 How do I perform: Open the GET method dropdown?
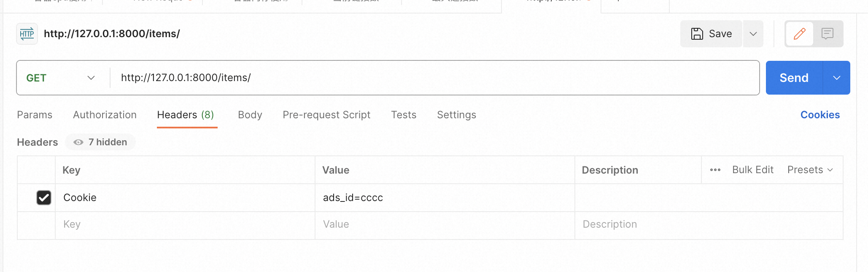61,78
